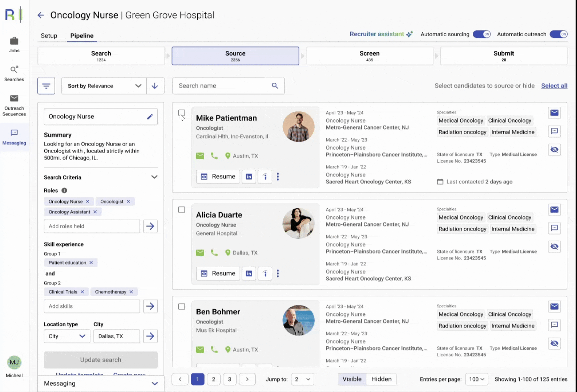577x392 pixels.
Task: Go to Outreach Sequences in sidebar
Action: click(x=14, y=105)
